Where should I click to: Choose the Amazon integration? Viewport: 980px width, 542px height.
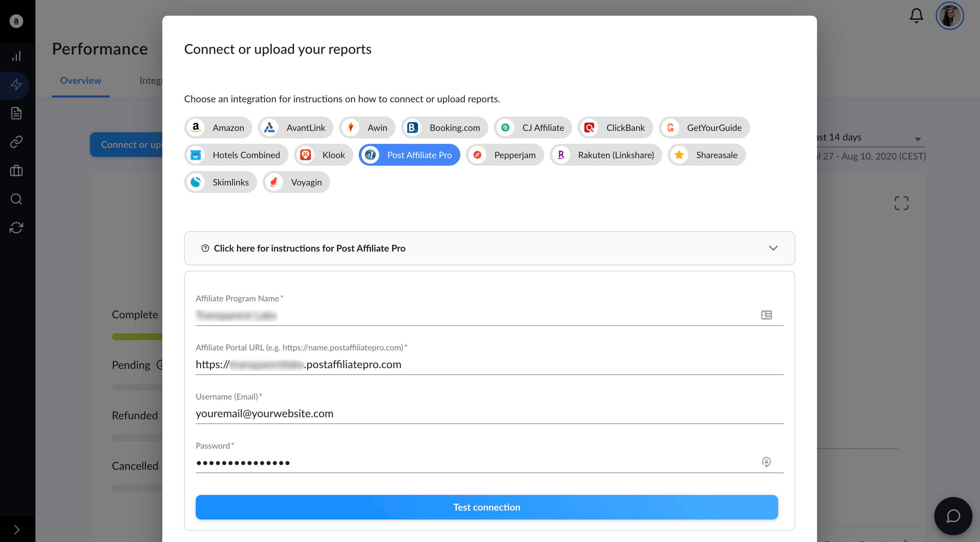tap(218, 127)
